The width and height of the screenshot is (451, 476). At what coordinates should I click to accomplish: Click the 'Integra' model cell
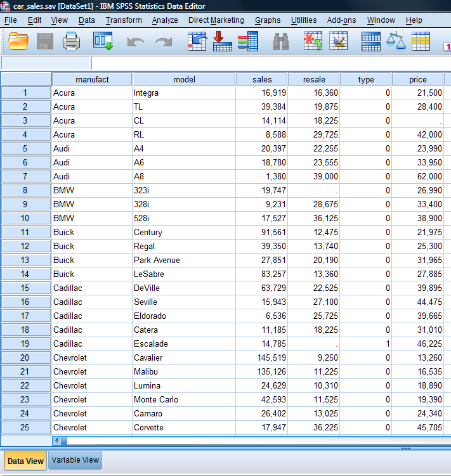(x=184, y=93)
